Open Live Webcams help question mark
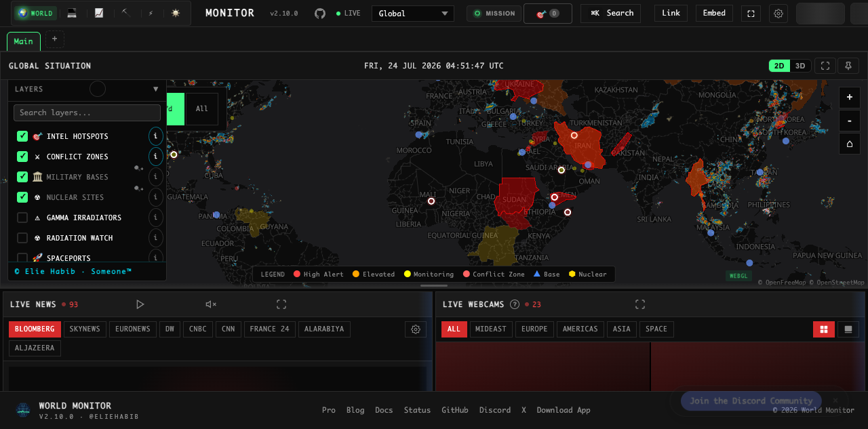 pos(515,304)
